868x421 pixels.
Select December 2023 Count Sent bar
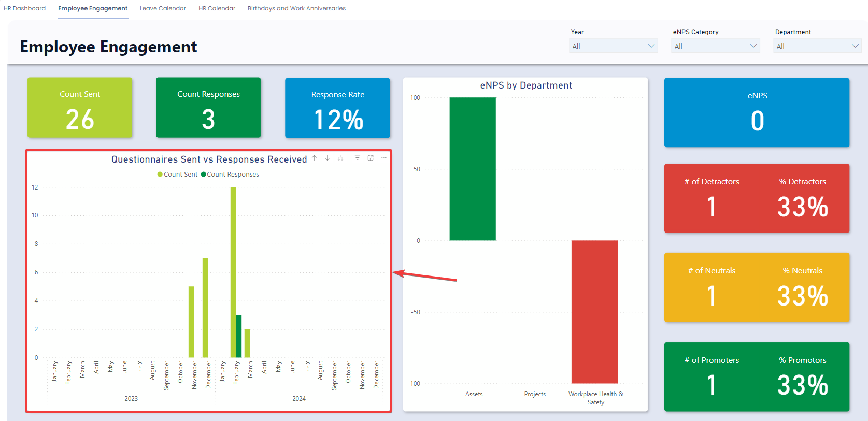click(x=205, y=308)
